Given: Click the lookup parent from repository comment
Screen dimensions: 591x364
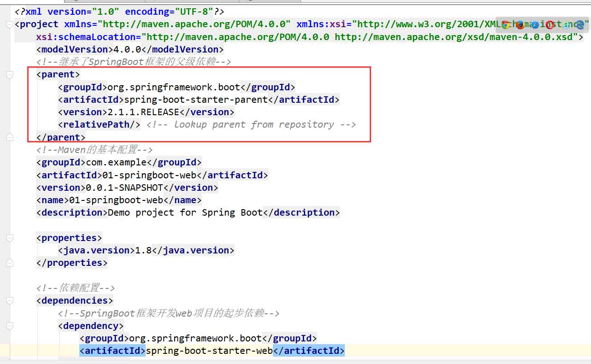Looking at the screenshot, I should [x=251, y=124].
